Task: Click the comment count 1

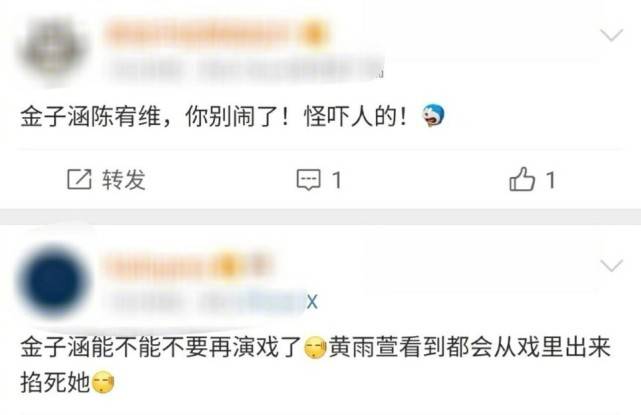Action: point(337,180)
